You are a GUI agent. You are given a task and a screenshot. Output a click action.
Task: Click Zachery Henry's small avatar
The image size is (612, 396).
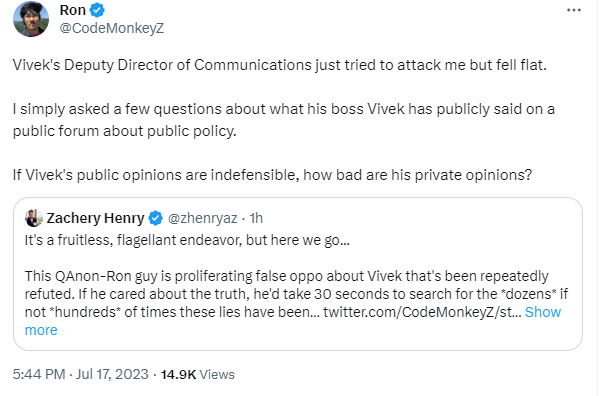[34, 218]
